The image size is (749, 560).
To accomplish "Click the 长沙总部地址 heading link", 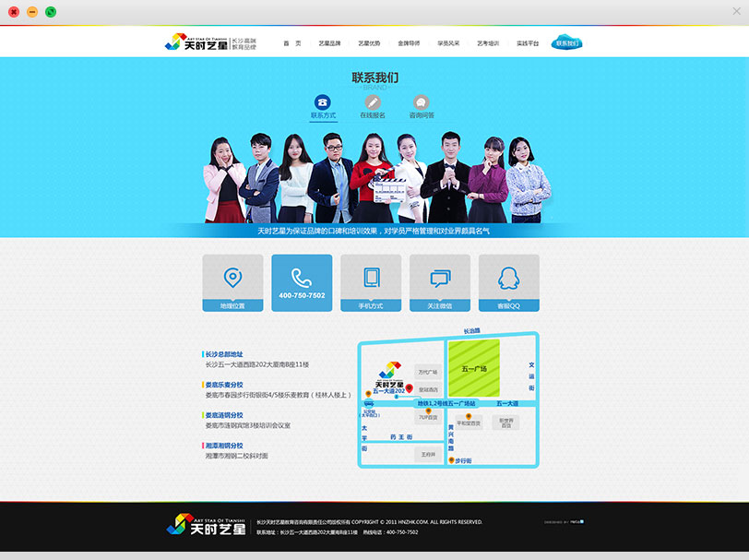I will tap(224, 354).
